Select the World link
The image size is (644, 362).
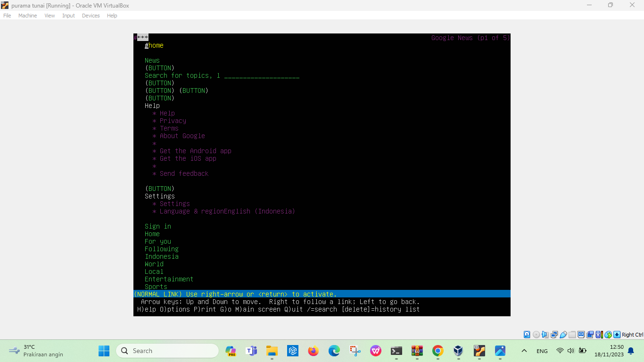pos(154,264)
